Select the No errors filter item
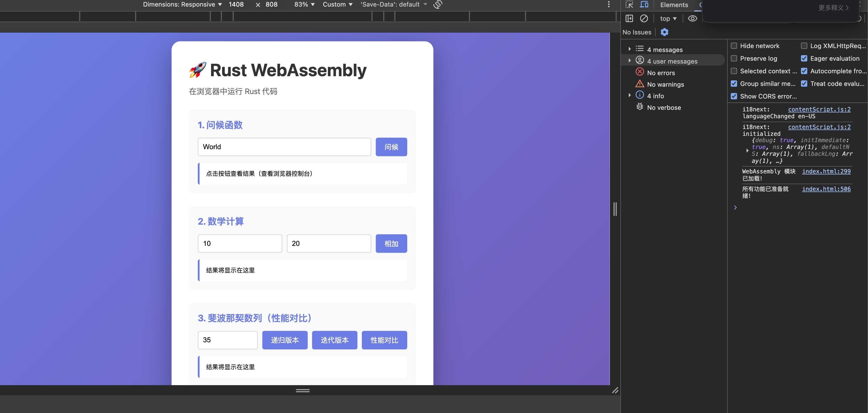Image resolution: width=868 pixels, height=413 pixels. 661,73
